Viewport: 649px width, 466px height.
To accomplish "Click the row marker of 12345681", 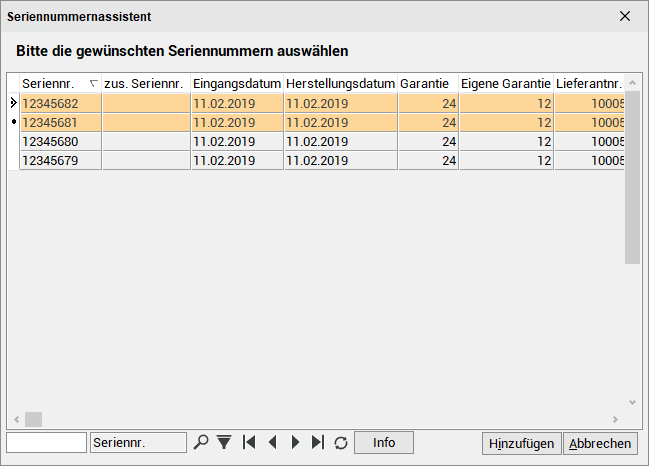I will pyautogui.click(x=14, y=122).
